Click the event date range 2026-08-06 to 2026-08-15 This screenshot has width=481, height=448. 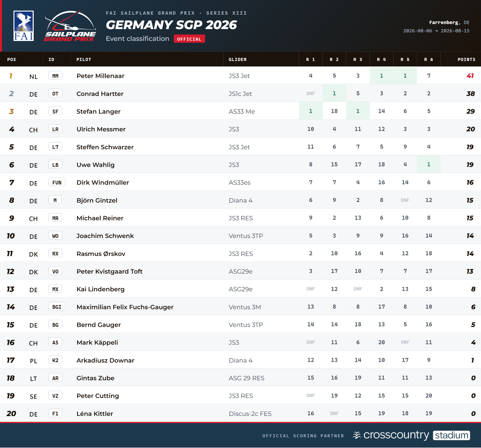point(436,31)
